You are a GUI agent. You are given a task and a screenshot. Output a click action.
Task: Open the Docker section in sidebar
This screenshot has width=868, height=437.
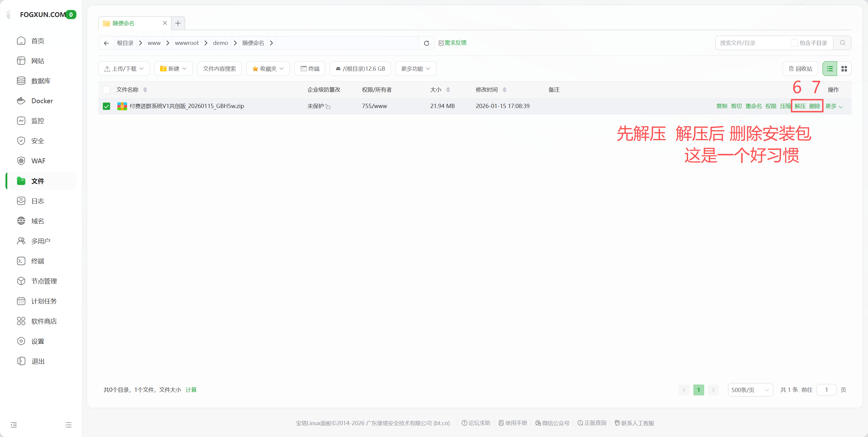(42, 100)
